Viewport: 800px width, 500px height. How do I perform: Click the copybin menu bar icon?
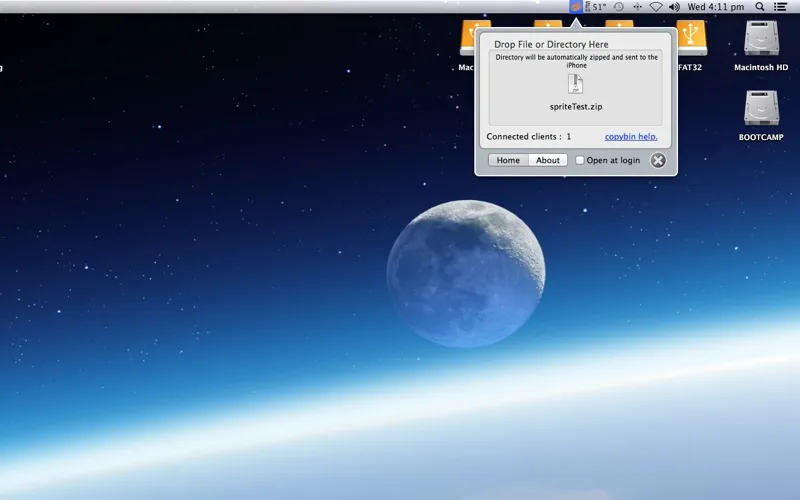coord(576,6)
